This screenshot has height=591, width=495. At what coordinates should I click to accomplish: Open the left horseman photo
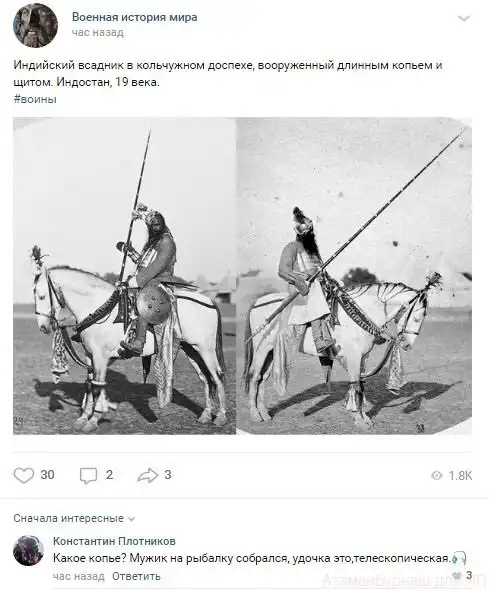click(x=124, y=276)
